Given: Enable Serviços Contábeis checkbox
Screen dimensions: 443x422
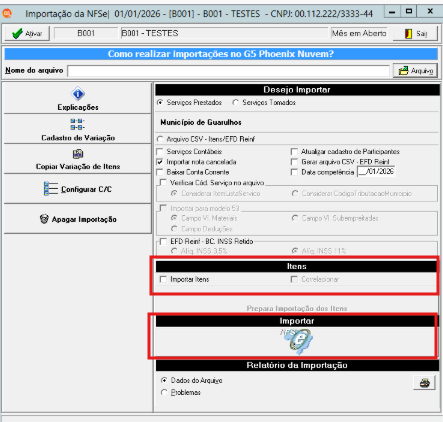Looking at the screenshot, I should coord(160,152).
